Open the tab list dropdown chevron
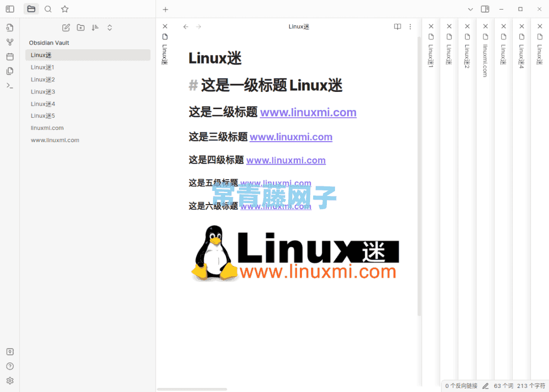 (471, 10)
